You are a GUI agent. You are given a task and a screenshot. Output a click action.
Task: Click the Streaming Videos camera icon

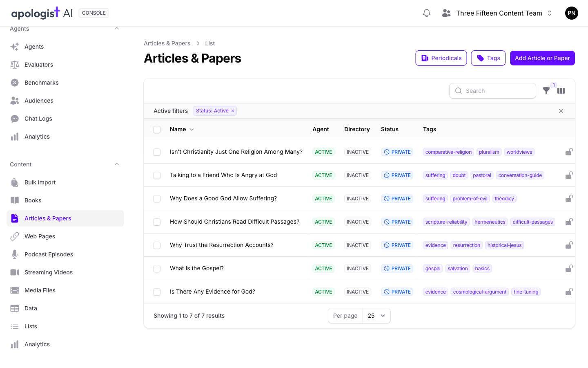point(15,272)
